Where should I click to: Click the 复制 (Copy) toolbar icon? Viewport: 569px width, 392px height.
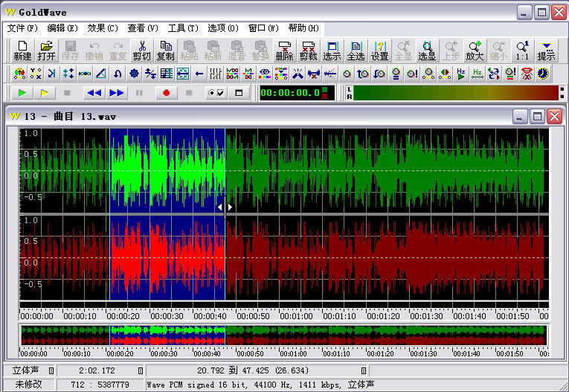[x=165, y=50]
